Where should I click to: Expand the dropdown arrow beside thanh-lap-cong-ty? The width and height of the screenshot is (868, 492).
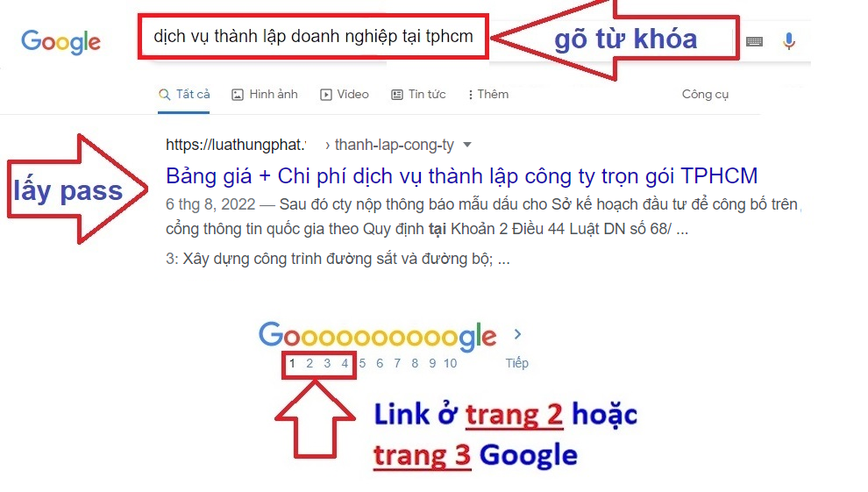(467, 145)
